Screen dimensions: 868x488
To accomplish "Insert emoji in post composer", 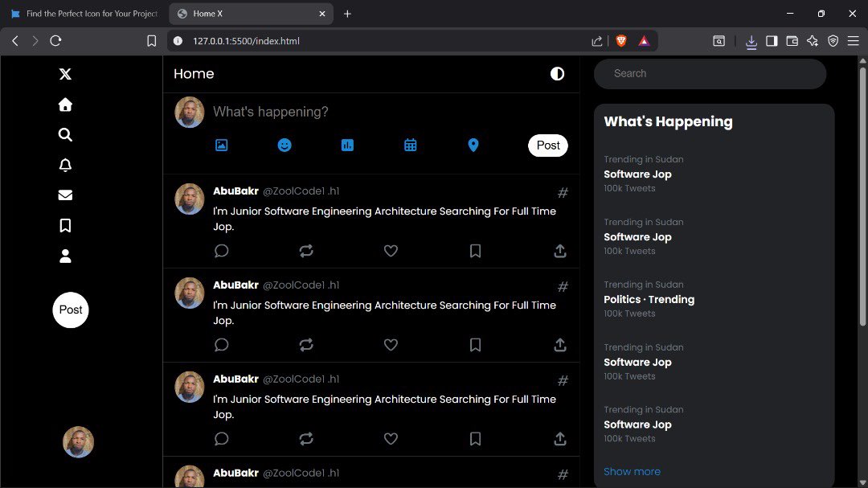I will coord(285,146).
